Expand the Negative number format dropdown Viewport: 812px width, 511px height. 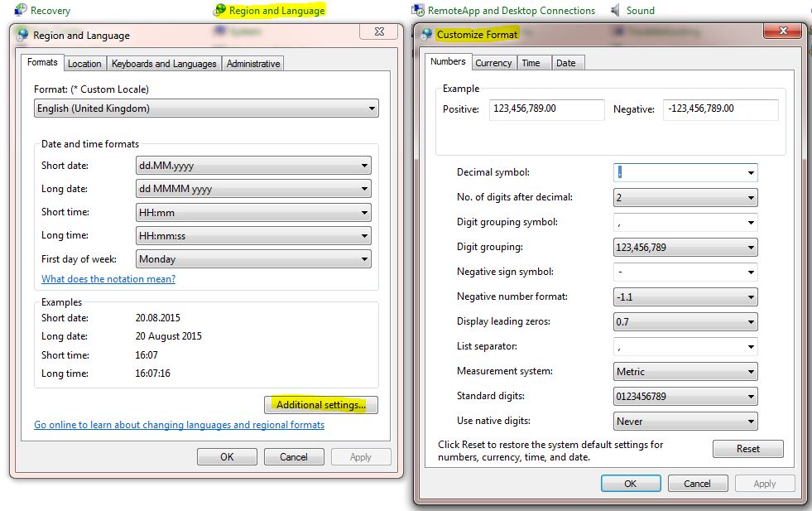tap(685, 297)
